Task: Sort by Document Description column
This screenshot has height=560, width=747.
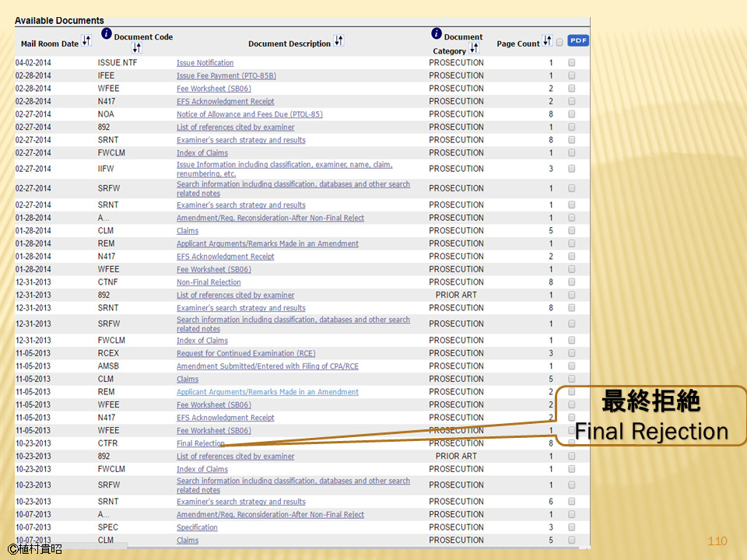Action: pyautogui.click(x=338, y=41)
